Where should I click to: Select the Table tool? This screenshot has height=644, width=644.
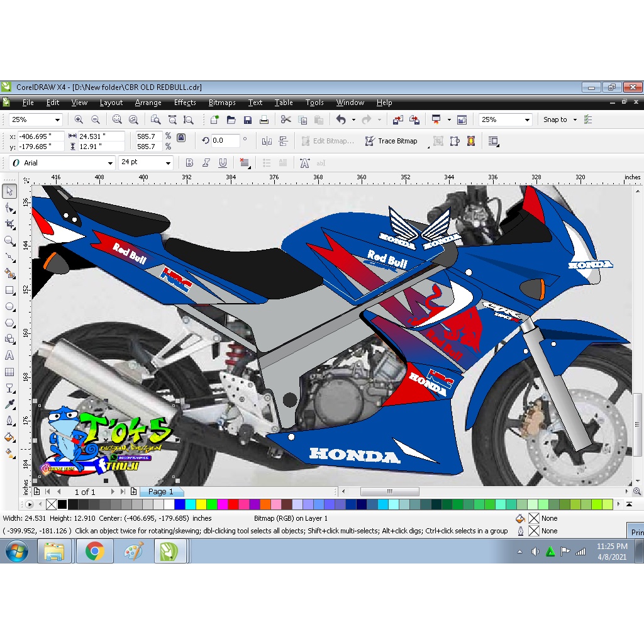[x=9, y=372]
